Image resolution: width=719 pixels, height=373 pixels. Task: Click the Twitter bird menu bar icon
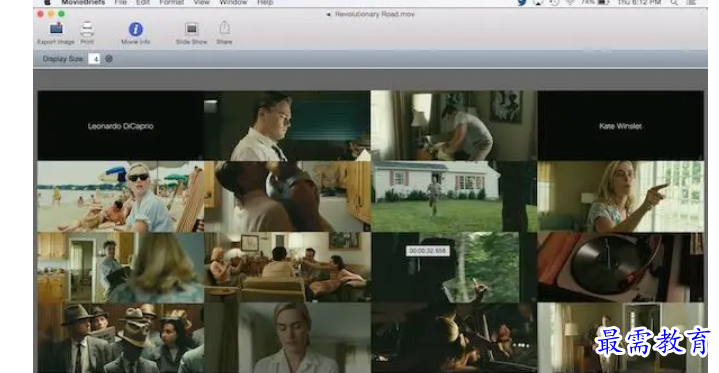522,2
